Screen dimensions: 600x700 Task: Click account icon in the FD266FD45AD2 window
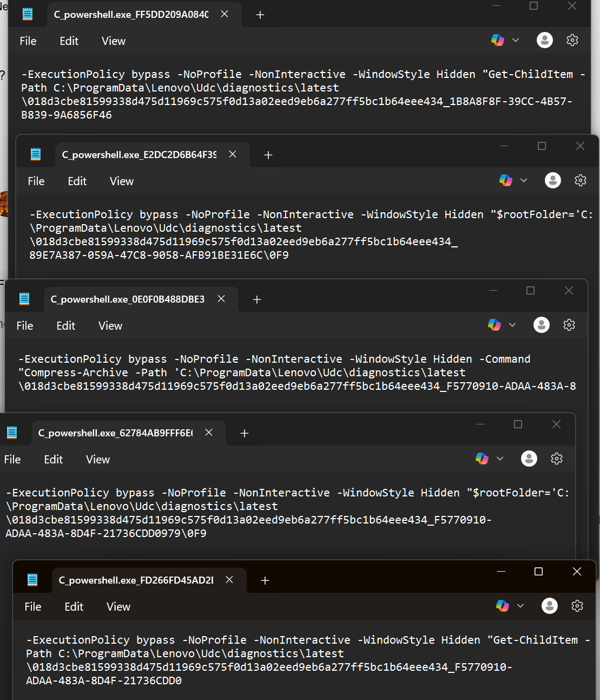tap(549, 606)
